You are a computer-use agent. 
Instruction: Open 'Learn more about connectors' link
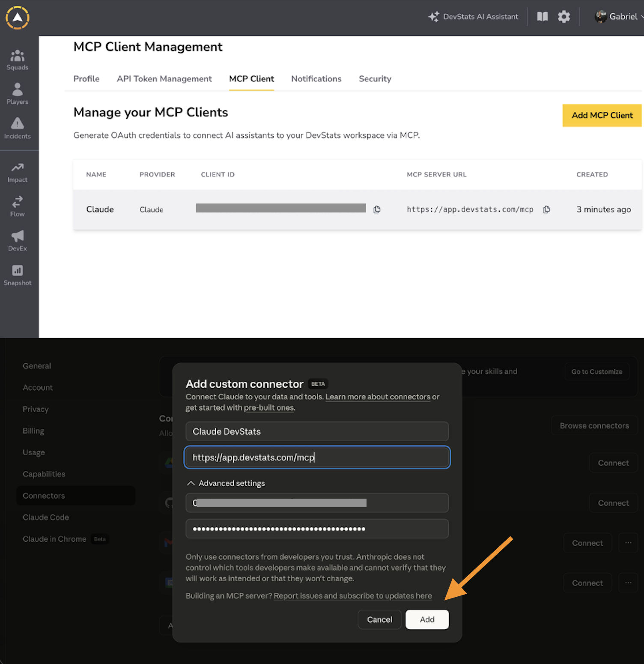point(378,397)
